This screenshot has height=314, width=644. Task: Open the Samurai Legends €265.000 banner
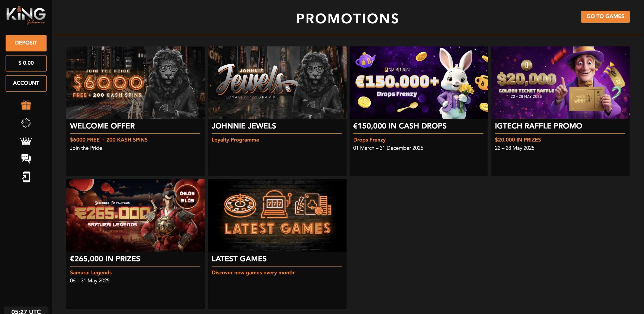tap(135, 215)
